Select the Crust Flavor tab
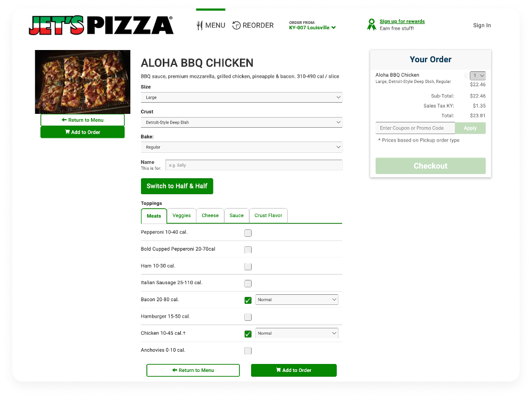 coord(268,215)
